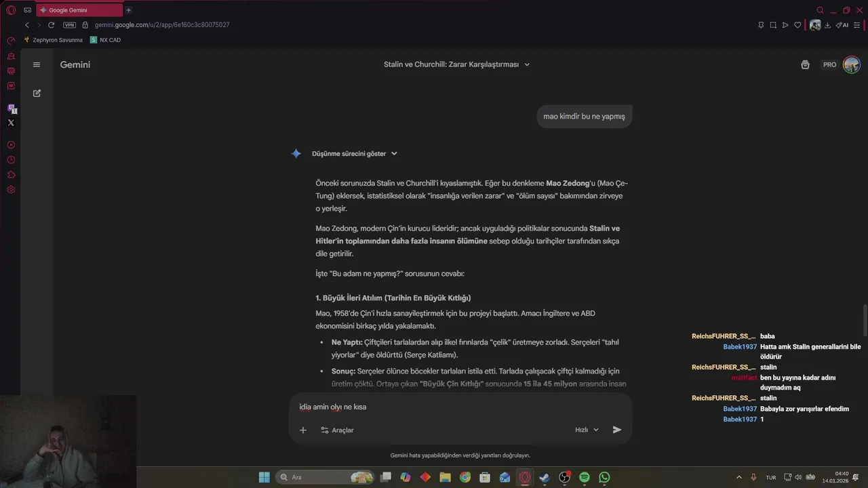Open the striped panel icon in sidebar
The height and width of the screenshot is (488, 868).
[x=11, y=70]
